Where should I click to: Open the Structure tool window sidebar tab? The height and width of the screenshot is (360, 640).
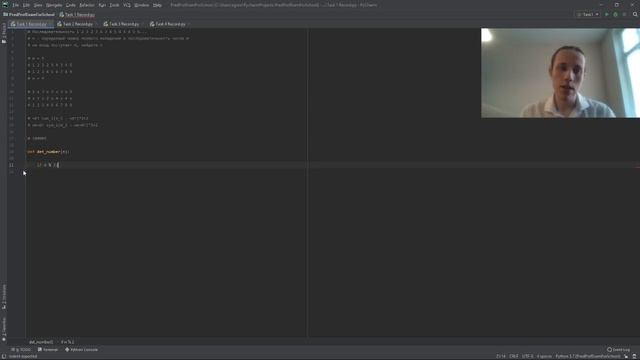click(4, 297)
